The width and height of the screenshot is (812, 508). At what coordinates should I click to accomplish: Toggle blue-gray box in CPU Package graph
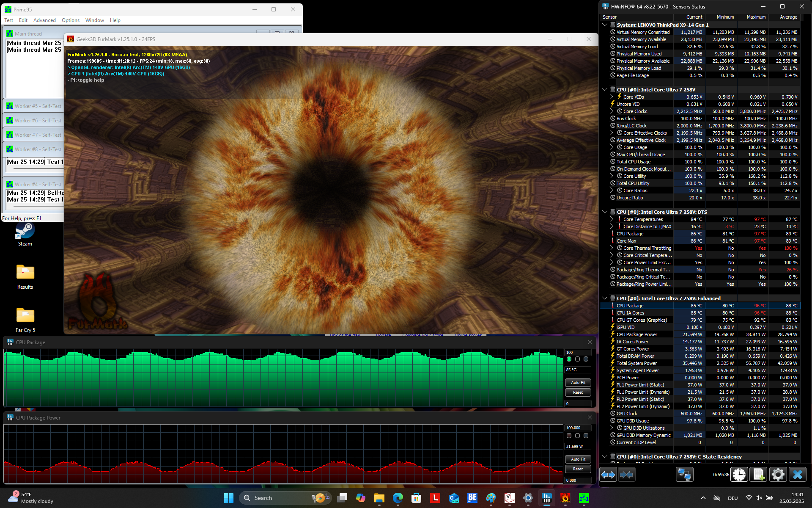586,359
